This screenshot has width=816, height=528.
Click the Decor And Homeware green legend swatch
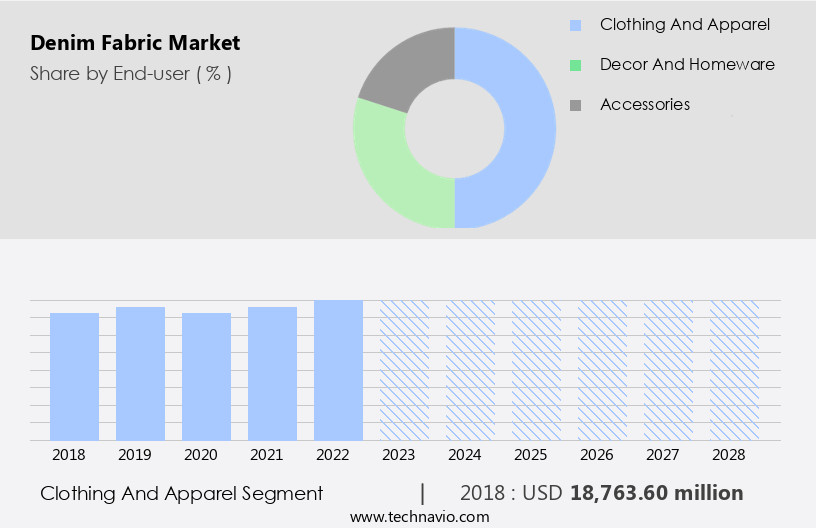click(x=575, y=65)
